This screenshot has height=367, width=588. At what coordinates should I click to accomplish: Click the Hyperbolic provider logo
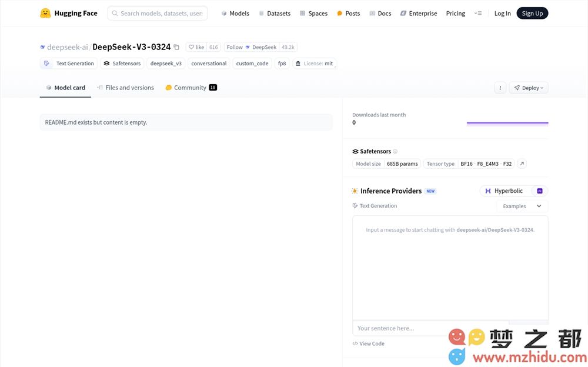click(488, 191)
